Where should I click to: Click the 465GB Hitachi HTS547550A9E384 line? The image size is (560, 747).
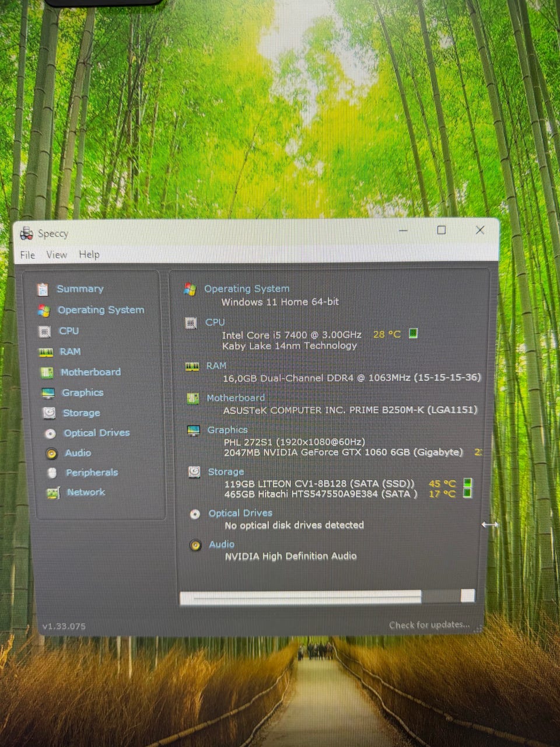point(321,494)
